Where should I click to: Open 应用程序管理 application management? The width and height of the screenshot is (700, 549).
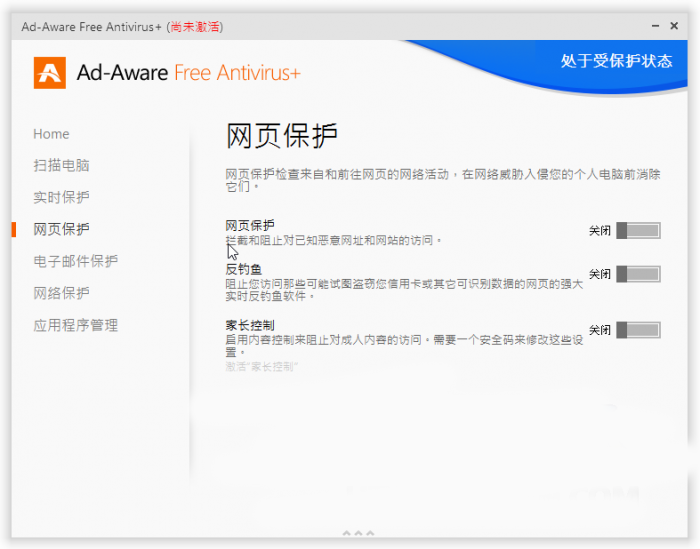(75, 325)
